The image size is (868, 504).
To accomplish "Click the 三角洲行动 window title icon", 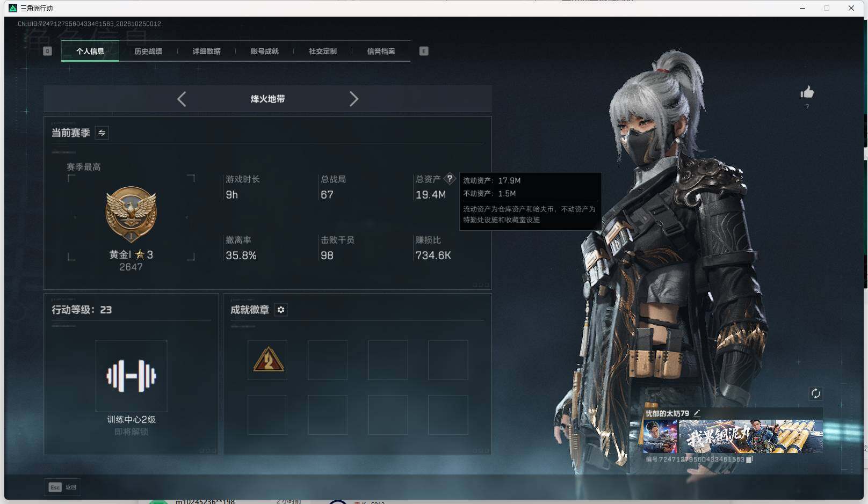I will point(13,8).
